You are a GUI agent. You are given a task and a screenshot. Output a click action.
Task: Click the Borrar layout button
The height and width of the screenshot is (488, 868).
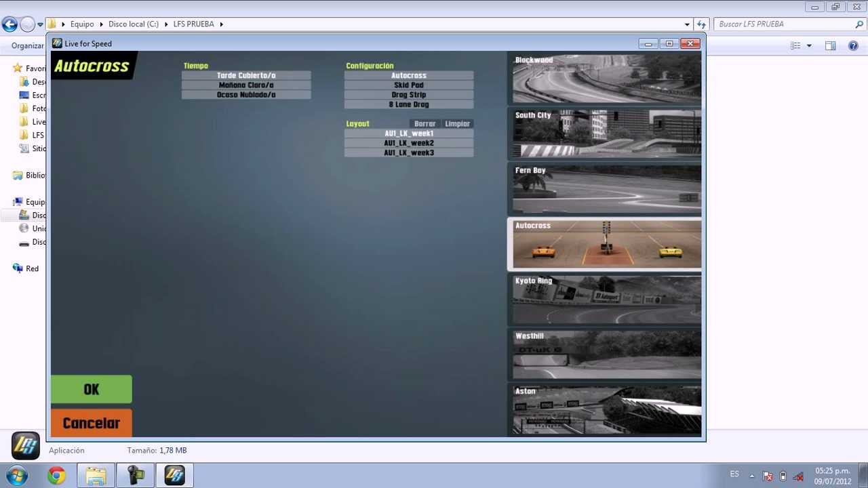click(425, 124)
